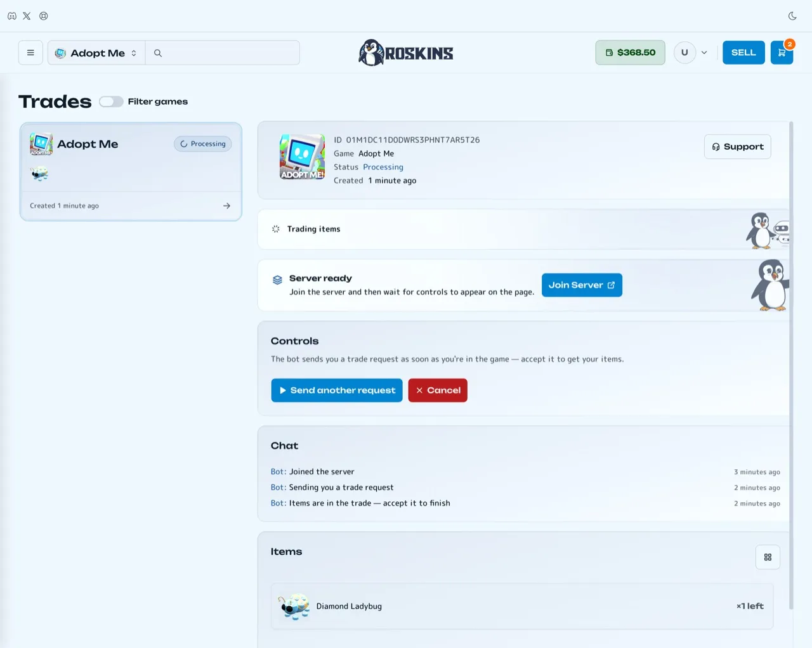Open trade card arrow
Viewport: 812px width, 648px height.
click(x=226, y=206)
